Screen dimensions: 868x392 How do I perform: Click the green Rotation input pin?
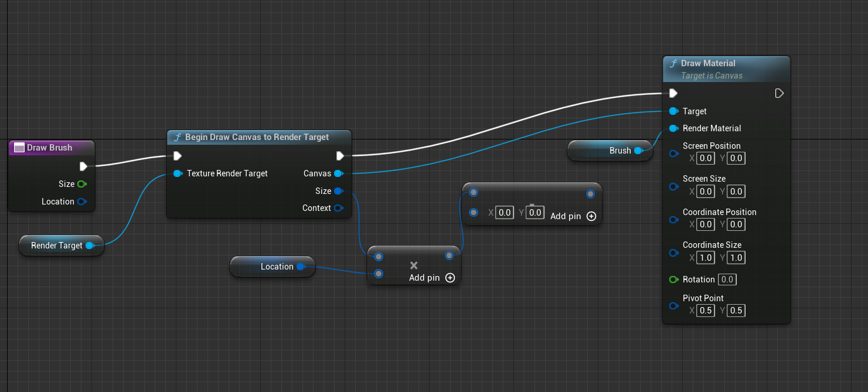point(673,279)
